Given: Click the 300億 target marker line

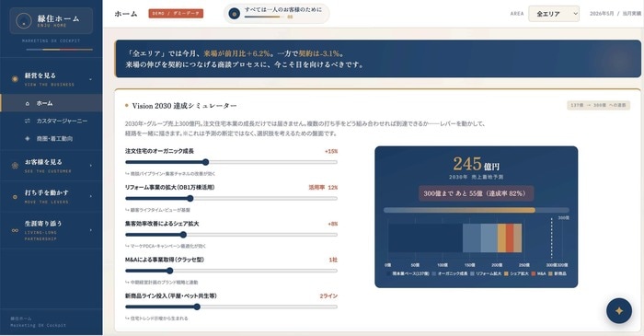Looking at the screenshot, I should 551,238.
